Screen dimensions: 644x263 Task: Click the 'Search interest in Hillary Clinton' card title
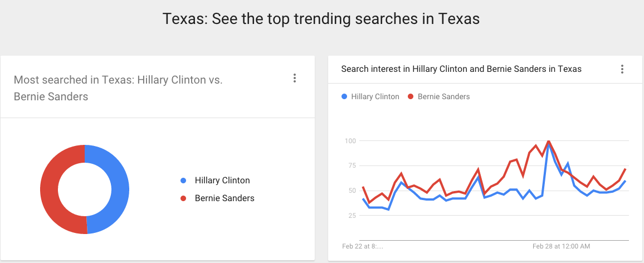click(461, 69)
